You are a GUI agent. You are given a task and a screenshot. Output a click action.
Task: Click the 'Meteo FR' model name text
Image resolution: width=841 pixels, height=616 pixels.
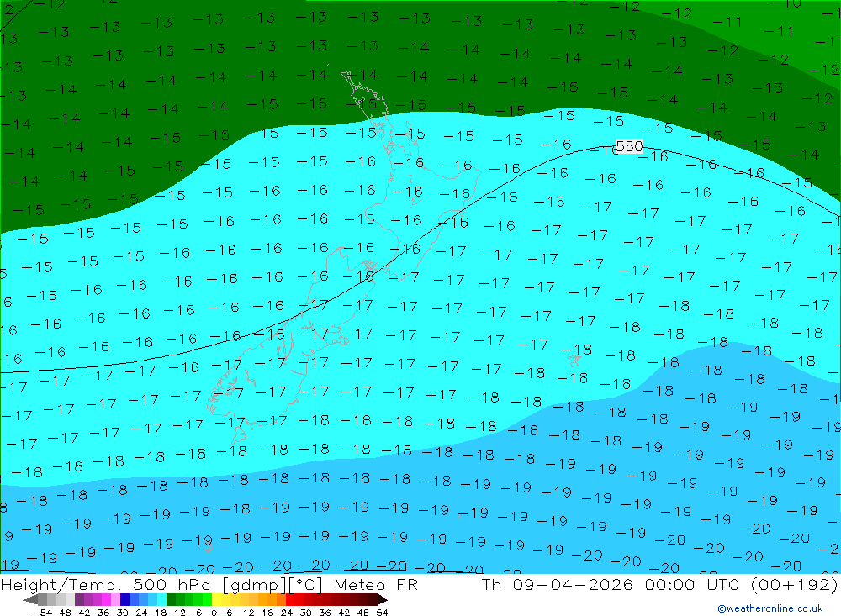click(x=376, y=585)
